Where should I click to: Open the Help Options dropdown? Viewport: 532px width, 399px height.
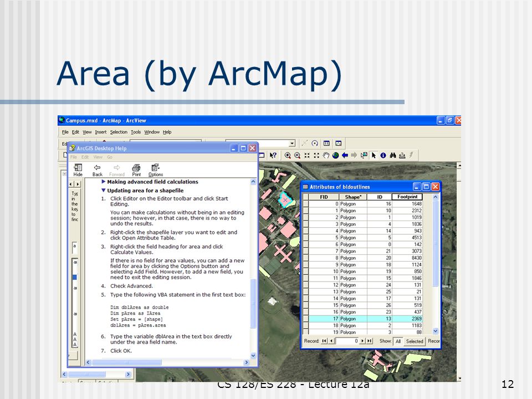click(x=156, y=170)
